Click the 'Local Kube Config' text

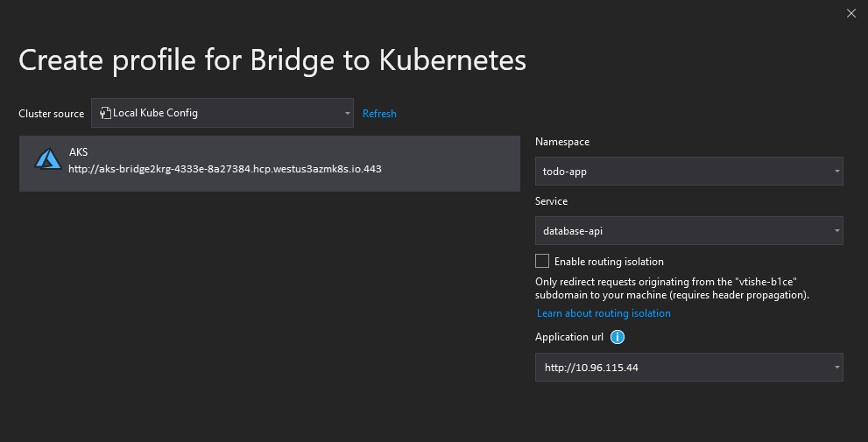tap(155, 113)
